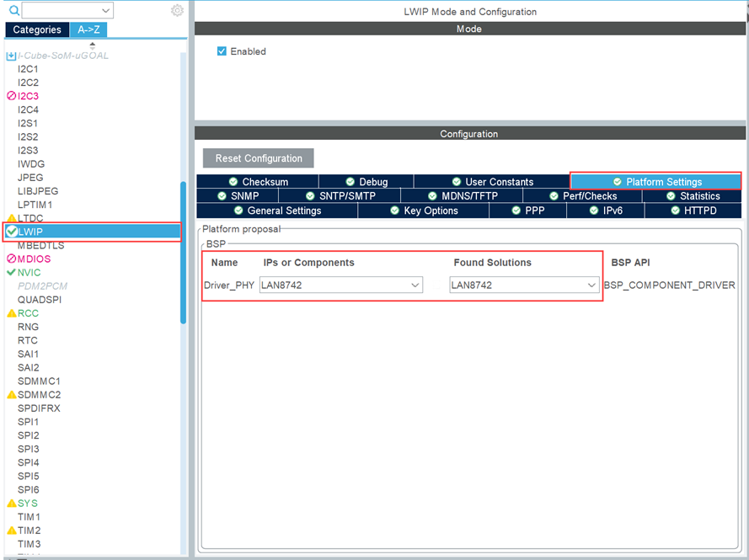Image resolution: width=749 pixels, height=560 pixels.
Task: Click the disabled icon next to I2C3
Action: click(12, 96)
